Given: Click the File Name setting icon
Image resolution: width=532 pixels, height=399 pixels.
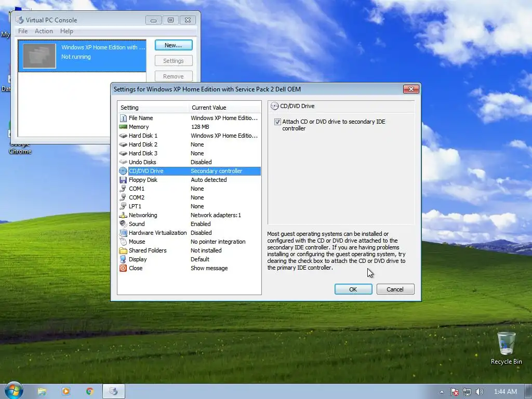Looking at the screenshot, I should 123,118.
